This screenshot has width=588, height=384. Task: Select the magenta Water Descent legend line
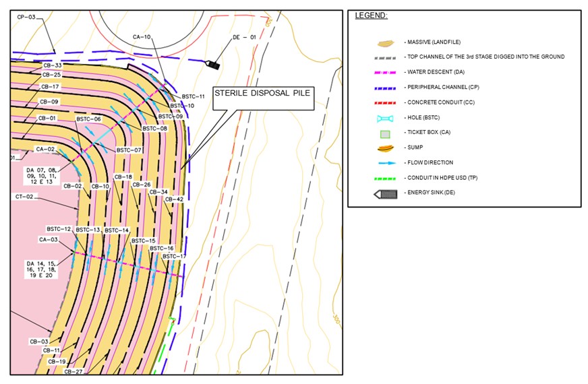coord(384,73)
